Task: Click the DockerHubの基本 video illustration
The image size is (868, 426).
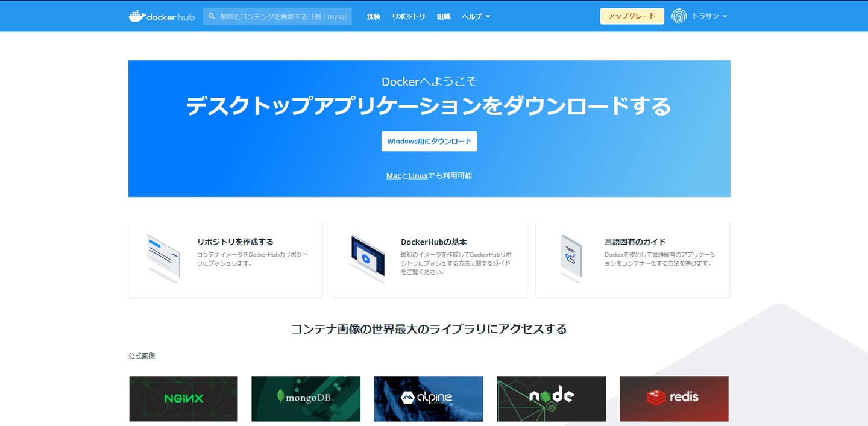Action: (368, 258)
